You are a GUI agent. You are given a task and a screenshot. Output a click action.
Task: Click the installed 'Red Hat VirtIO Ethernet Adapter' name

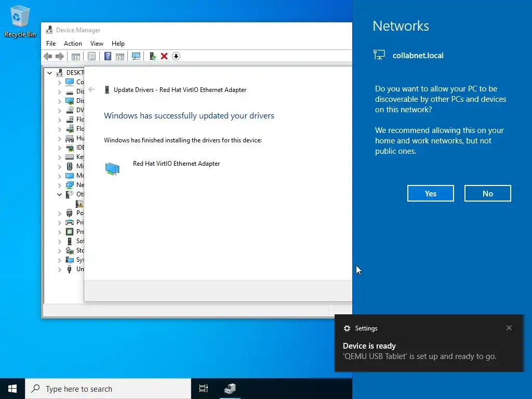point(177,164)
